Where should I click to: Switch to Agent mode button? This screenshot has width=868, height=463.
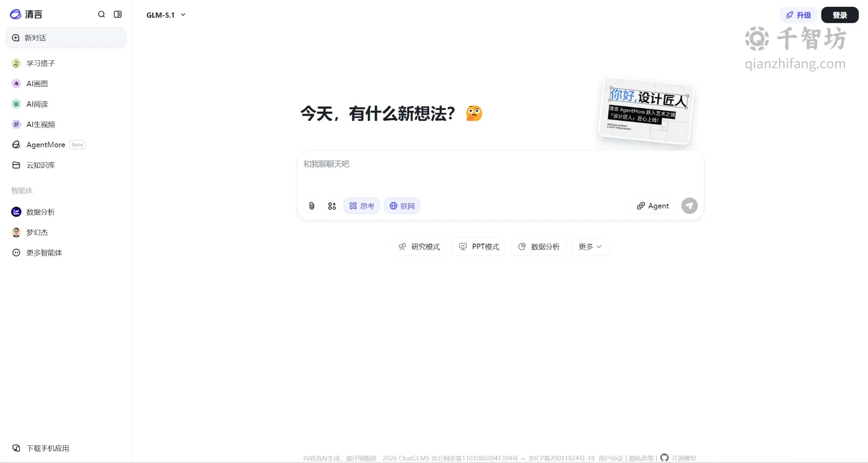(x=653, y=206)
